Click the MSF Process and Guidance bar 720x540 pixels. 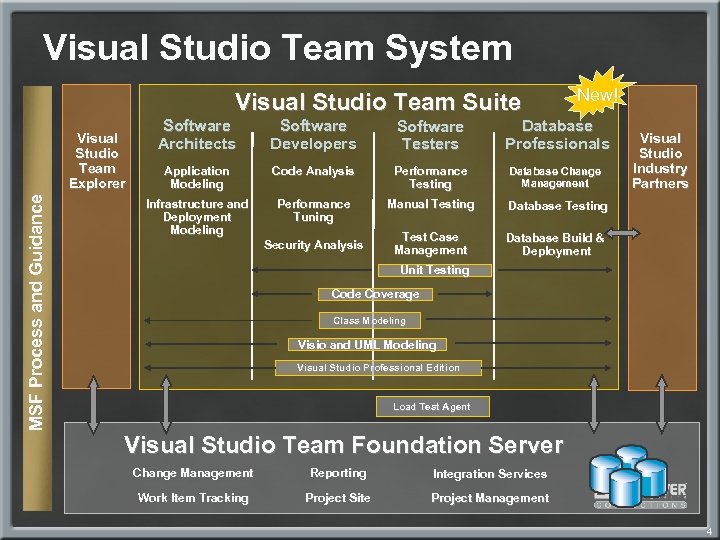(37, 298)
